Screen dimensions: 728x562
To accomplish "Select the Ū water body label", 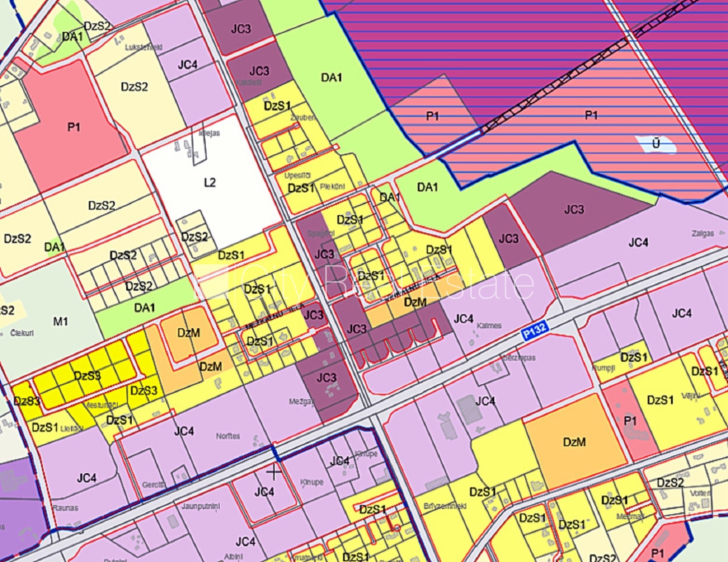I will click(656, 144).
